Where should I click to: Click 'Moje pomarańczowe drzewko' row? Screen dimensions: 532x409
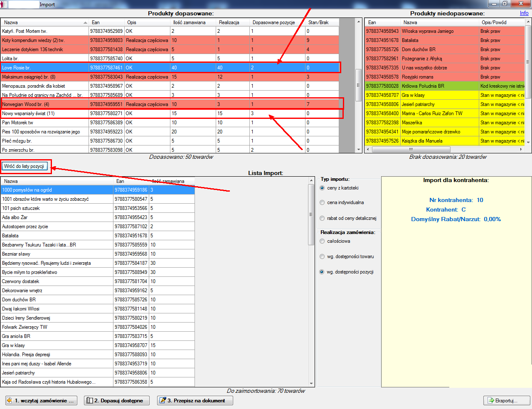[x=445, y=132]
